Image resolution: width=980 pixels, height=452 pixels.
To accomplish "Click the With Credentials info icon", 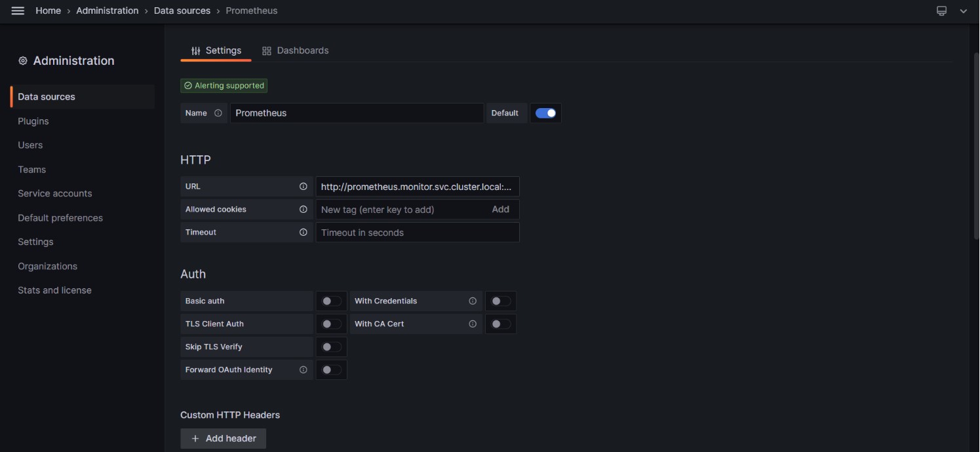I will (x=473, y=301).
